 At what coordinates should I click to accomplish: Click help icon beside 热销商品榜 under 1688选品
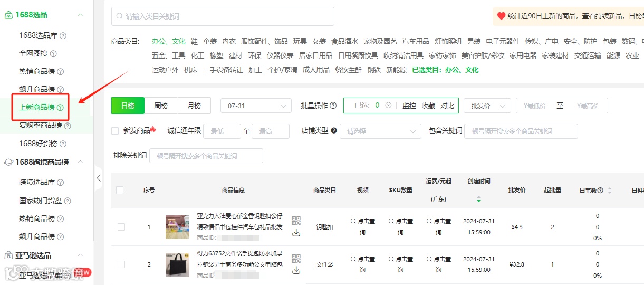(x=60, y=72)
